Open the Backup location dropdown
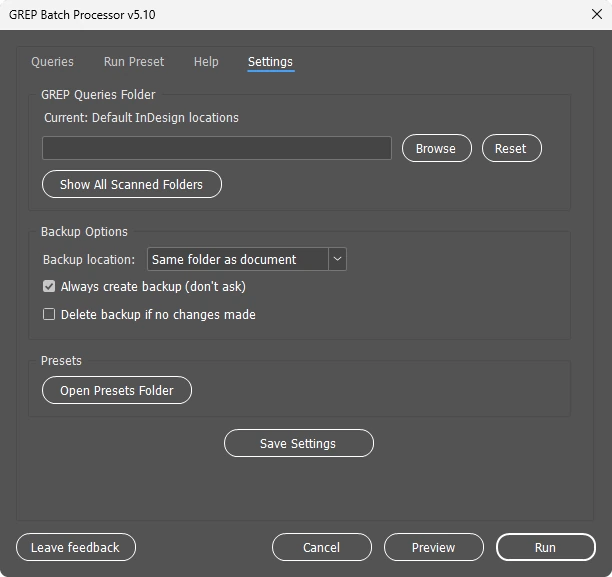Image resolution: width=612 pixels, height=577 pixels. point(247,259)
